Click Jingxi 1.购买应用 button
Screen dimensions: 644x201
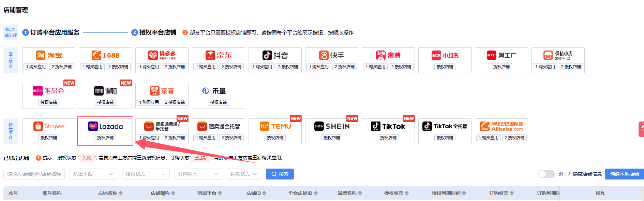coord(149,102)
